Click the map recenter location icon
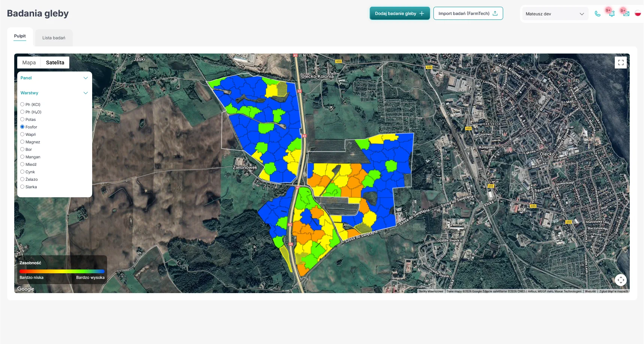The width and height of the screenshot is (644, 344). [621, 280]
